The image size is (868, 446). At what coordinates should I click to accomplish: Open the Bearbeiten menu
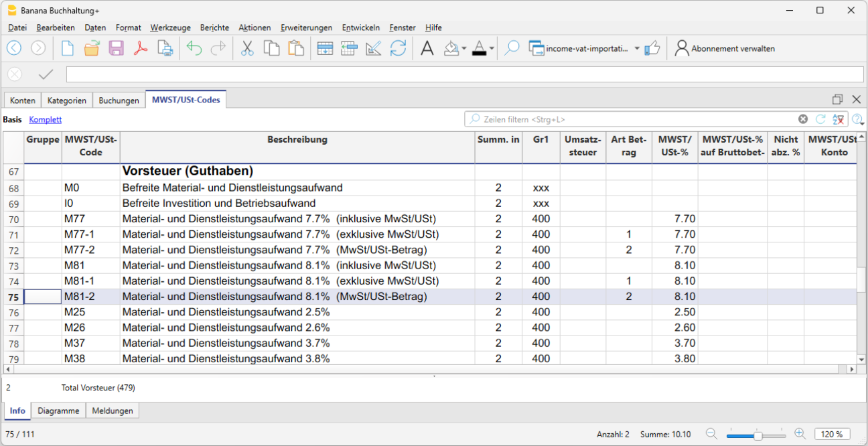56,27
